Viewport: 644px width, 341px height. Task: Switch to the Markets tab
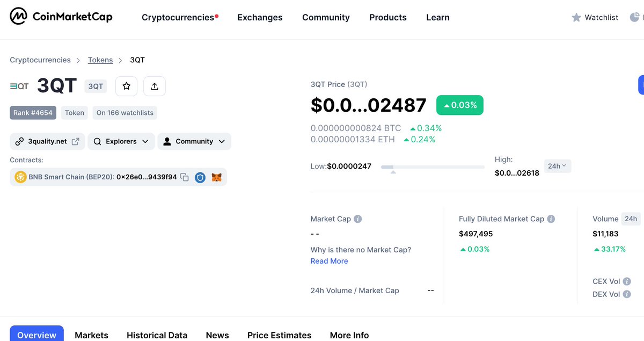[x=91, y=335]
